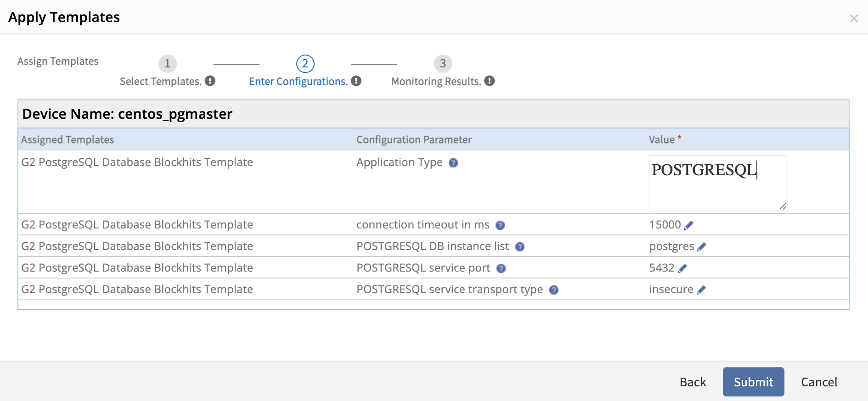Go to step 1 Select Templates
This screenshot has height=401, width=868.
(x=168, y=64)
